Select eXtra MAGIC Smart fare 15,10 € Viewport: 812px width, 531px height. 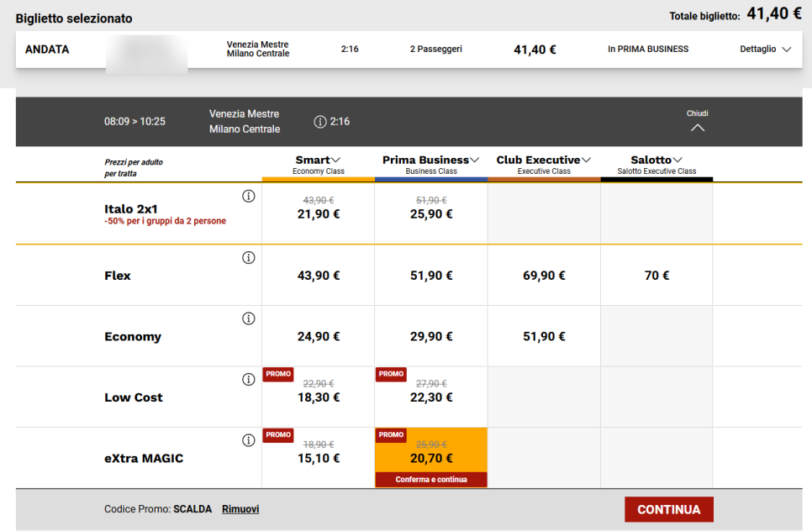318,458
